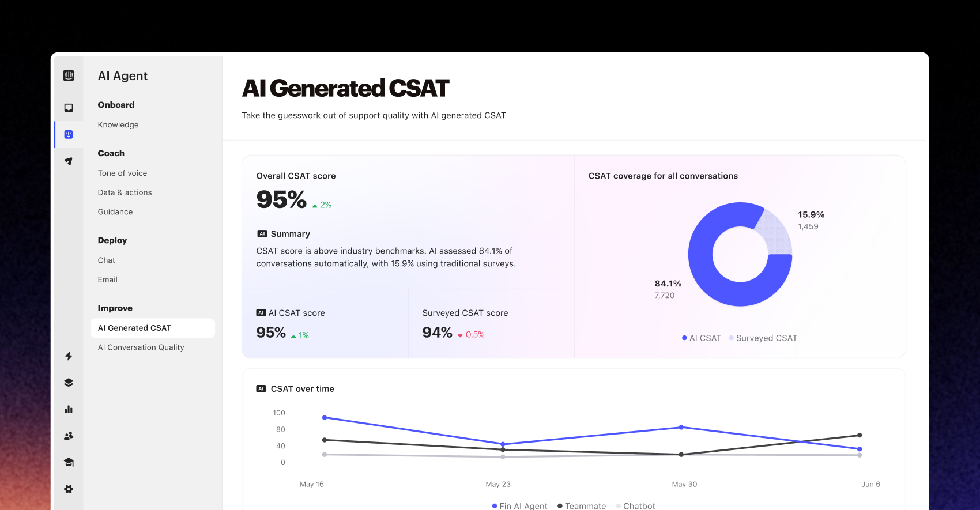This screenshot has width=980, height=510.
Task: Toggle the Surveyed CSAT legend item
Action: 763,338
